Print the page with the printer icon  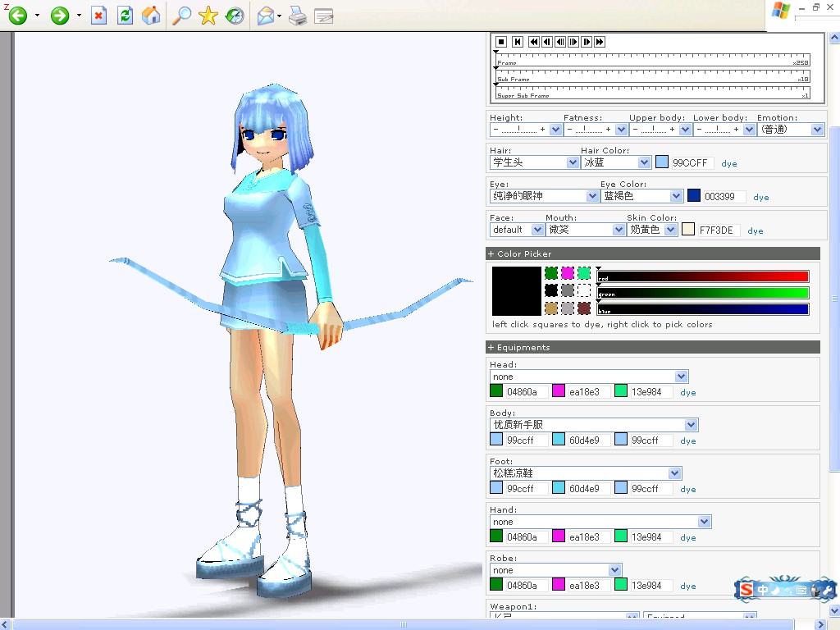(x=298, y=16)
